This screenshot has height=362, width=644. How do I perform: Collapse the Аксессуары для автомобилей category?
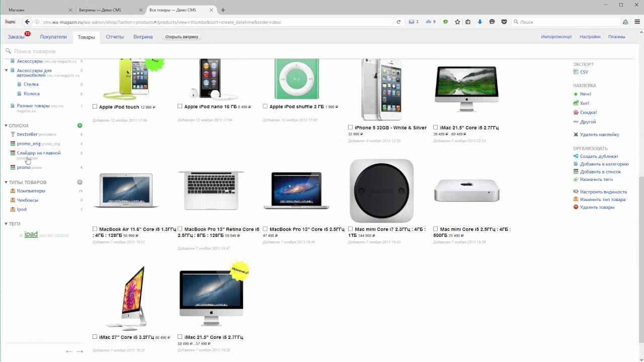(6, 70)
